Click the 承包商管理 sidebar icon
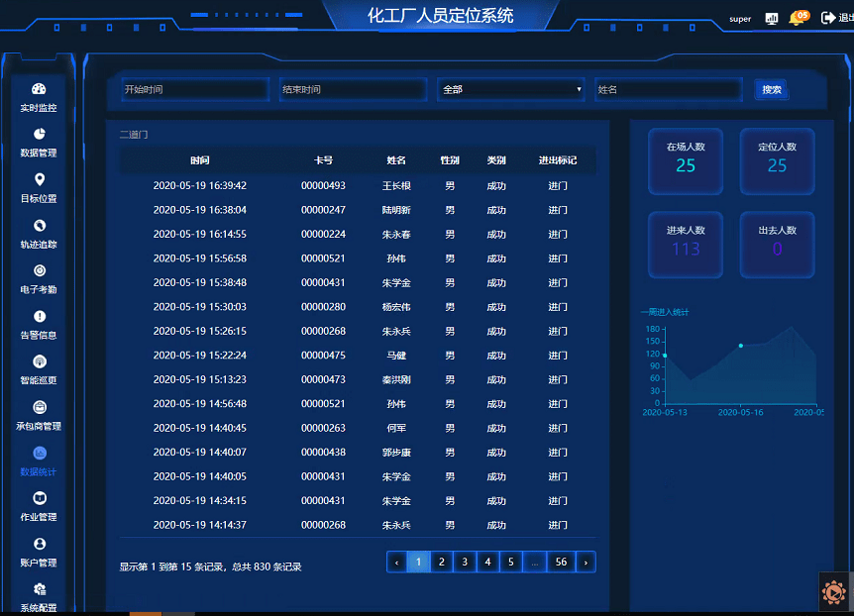This screenshot has height=616, width=854. [40, 407]
